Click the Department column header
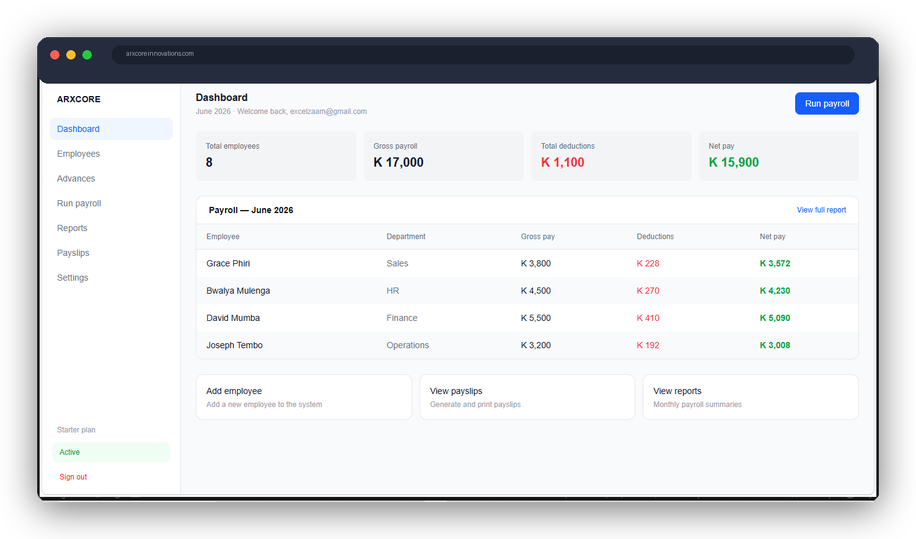Screen dimensions: 916x539 click(x=406, y=237)
